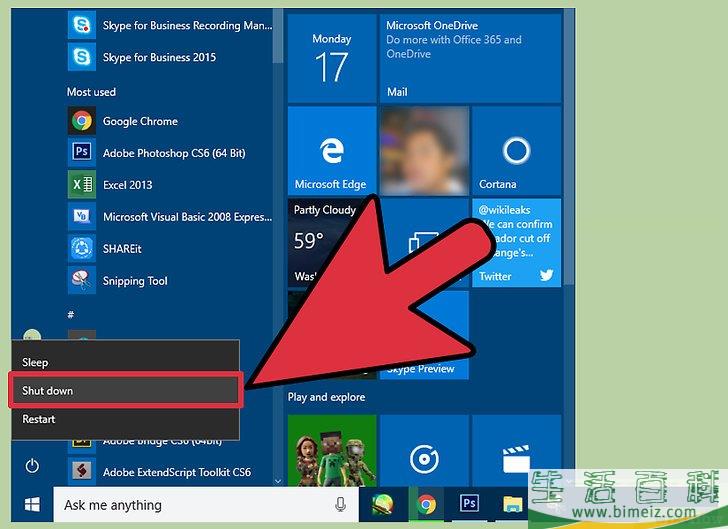Launch SHAREit from the Most used list

(x=126, y=249)
